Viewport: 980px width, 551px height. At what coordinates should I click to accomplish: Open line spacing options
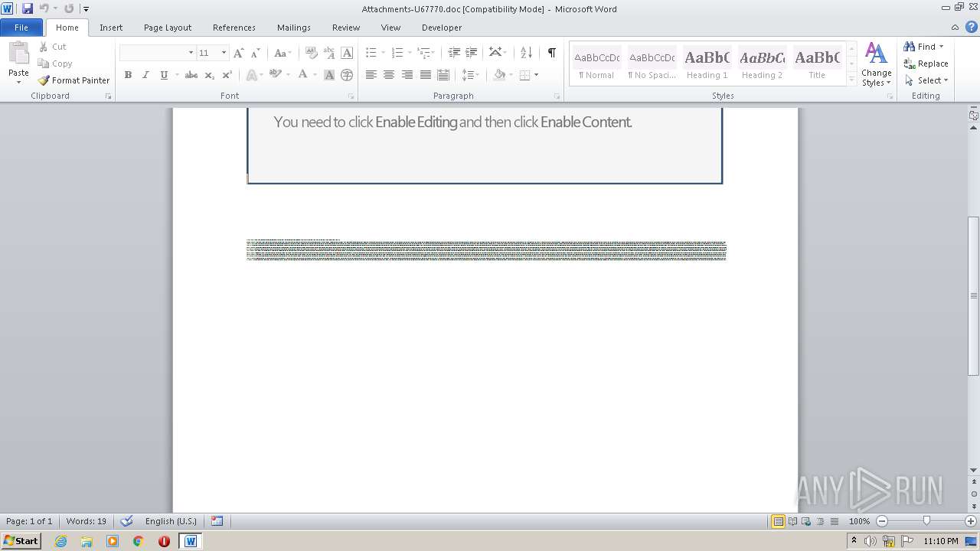click(470, 75)
